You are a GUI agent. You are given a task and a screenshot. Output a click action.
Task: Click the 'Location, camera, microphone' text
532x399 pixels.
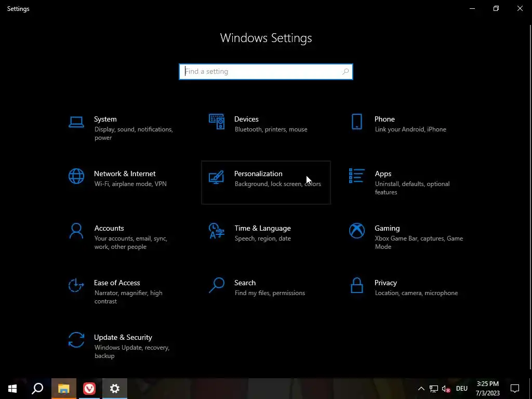[x=416, y=293]
